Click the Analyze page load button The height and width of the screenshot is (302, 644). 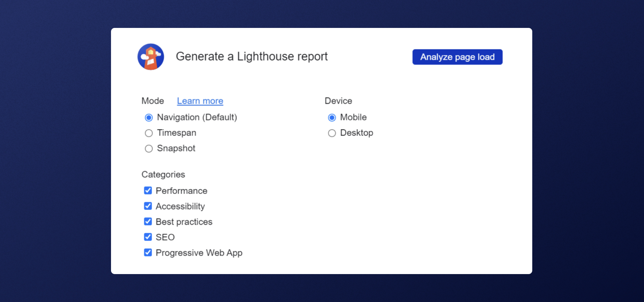[x=457, y=57]
